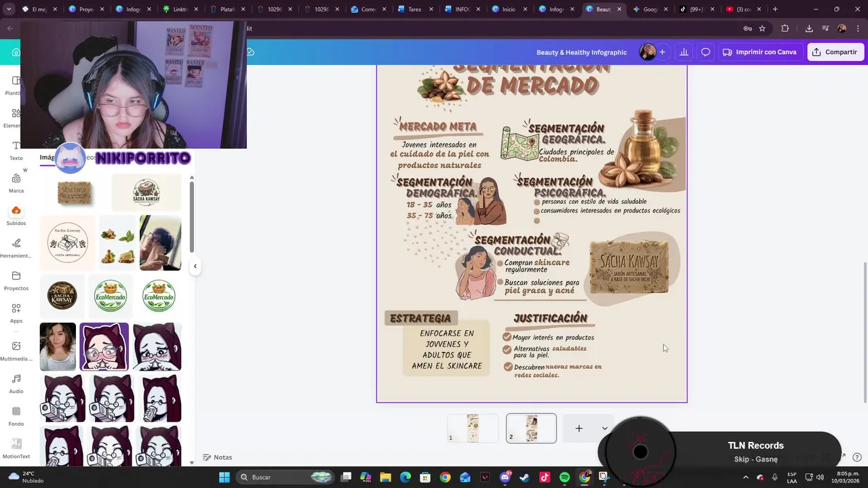This screenshot has width=868, height=488.
Task: Select the black round Sacha Kawsay logo
Action: [62, 296]
